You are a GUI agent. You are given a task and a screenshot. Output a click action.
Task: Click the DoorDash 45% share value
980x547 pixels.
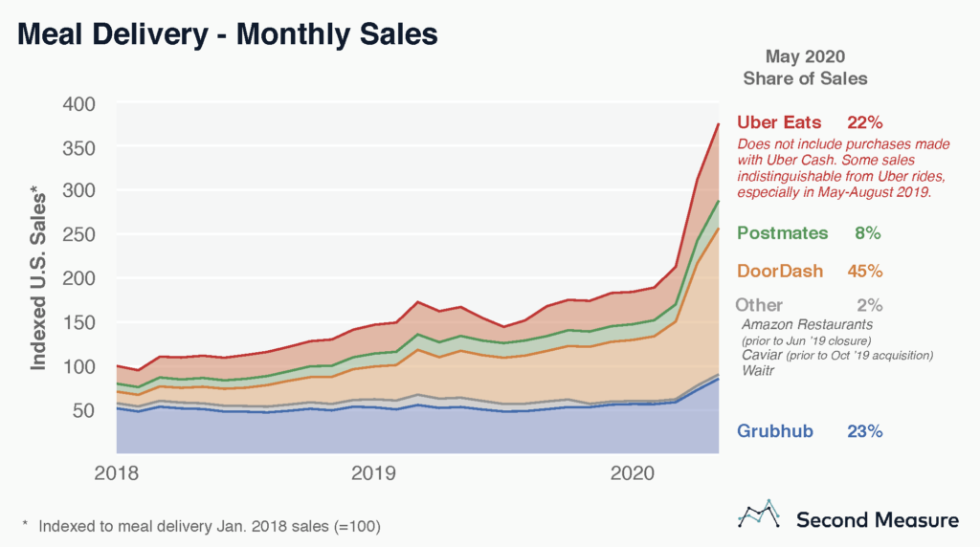click(864, 271)
